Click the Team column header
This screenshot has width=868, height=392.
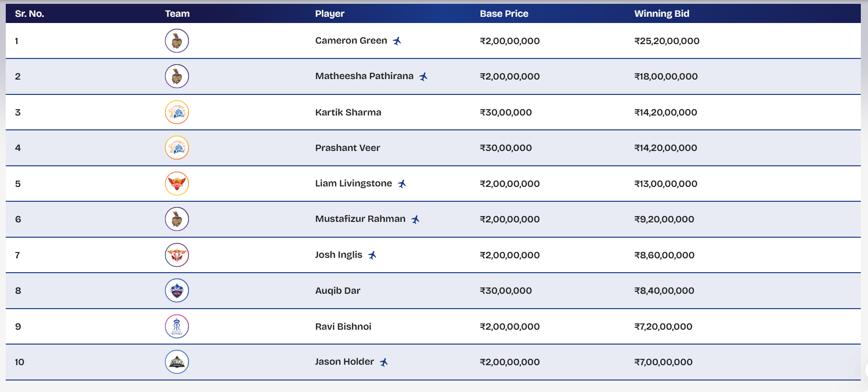[177, 14]
